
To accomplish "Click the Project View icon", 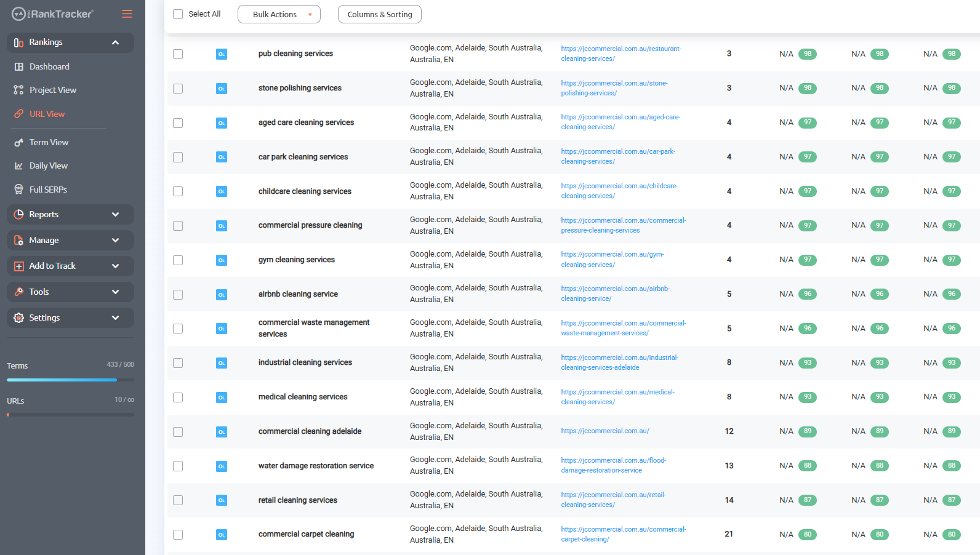I will (19, 90).
